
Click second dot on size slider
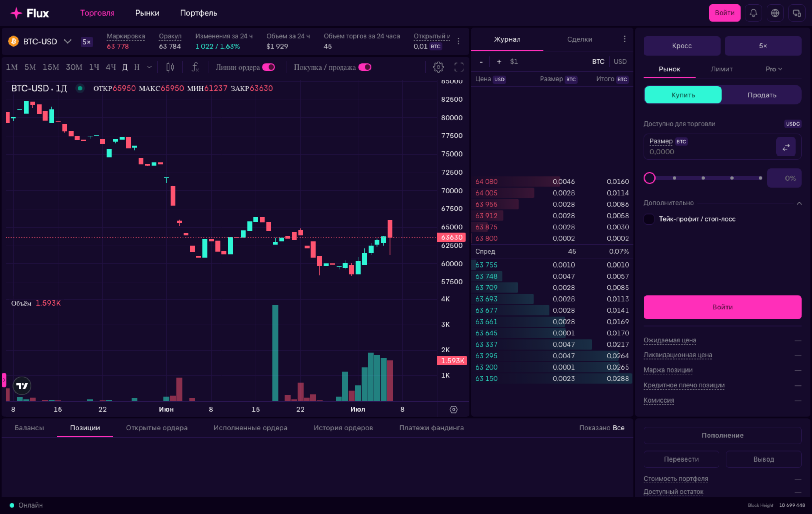click(703, 178)
